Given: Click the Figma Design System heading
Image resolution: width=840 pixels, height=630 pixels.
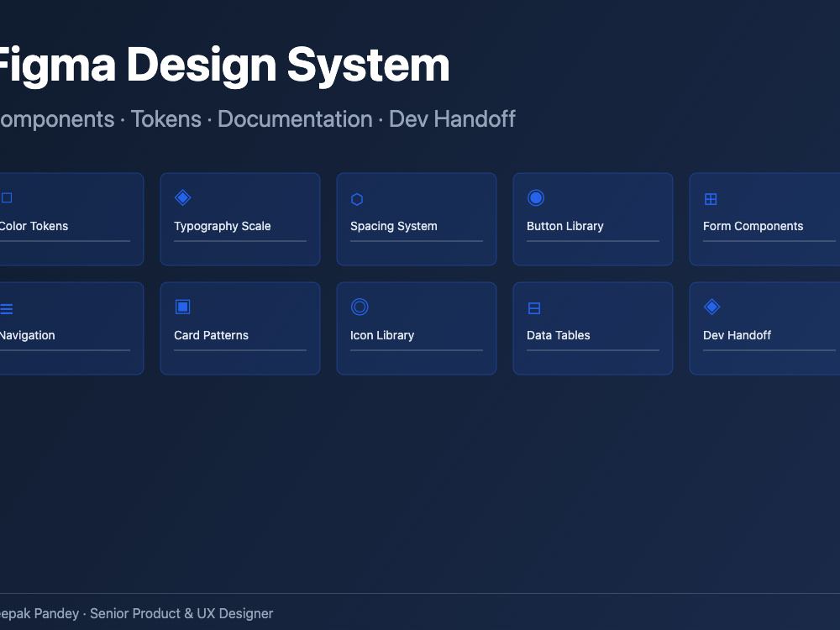Looking at the screenshot, I should 223,66.
